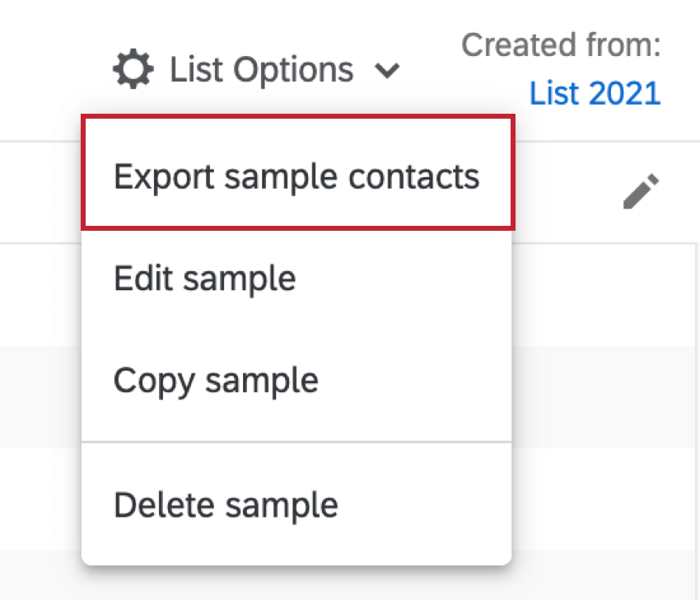Screen dimensions: 700x600
Task: Choose Edit sample from the menu
Action: point(296,279)
